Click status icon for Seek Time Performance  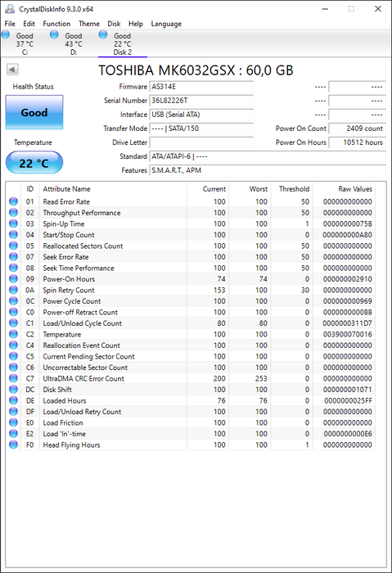pyautogui.click(x=14, y=268)
